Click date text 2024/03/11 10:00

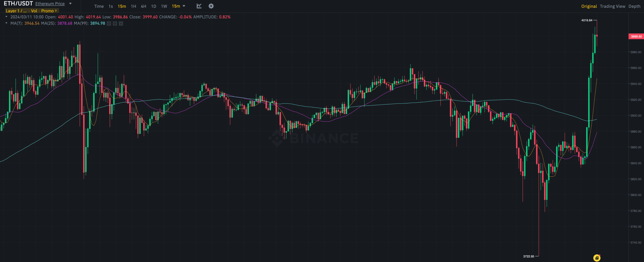pos(27,17)
